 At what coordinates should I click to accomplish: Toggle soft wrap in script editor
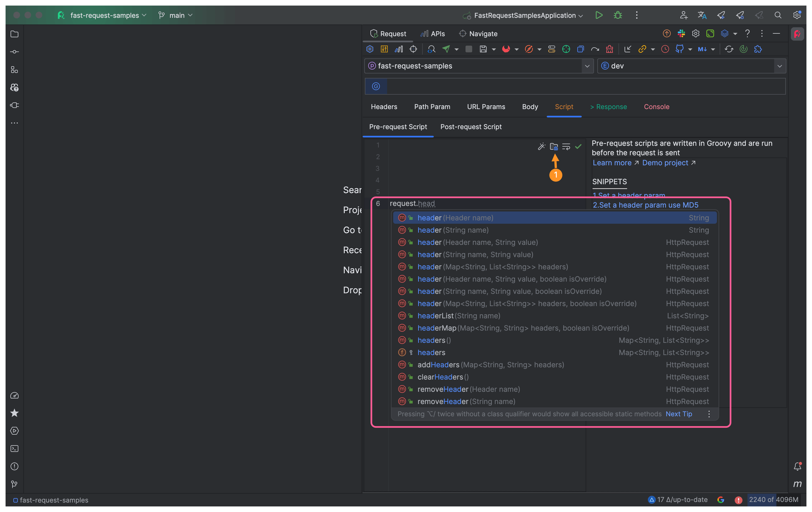(566, 146)
